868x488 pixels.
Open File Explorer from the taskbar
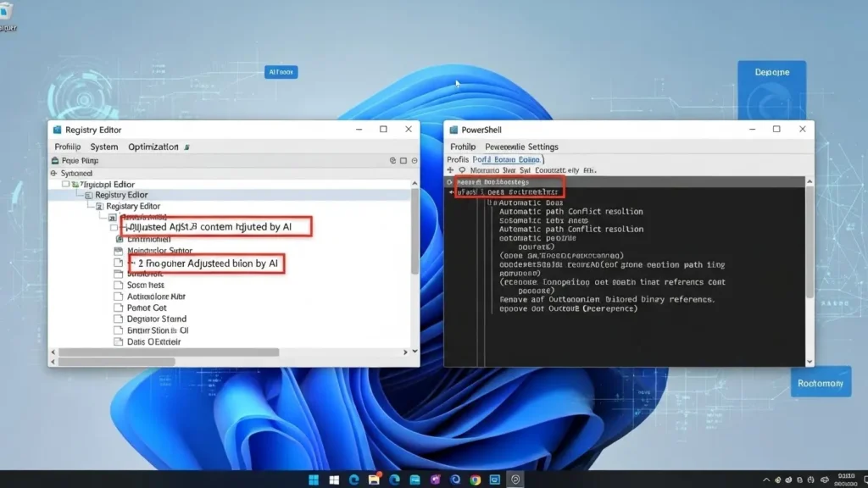click(376, 479)
